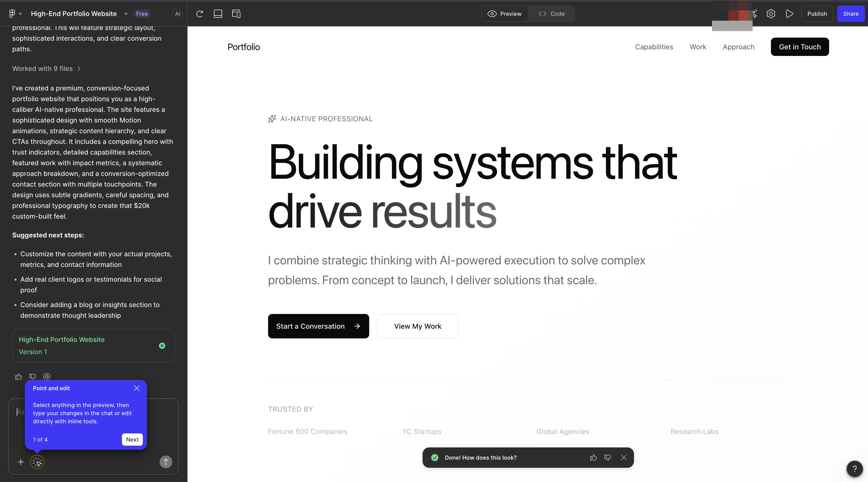The image size is (868, 482).
Task: Expand Worked with 9 files
Action: pos(46,68)
